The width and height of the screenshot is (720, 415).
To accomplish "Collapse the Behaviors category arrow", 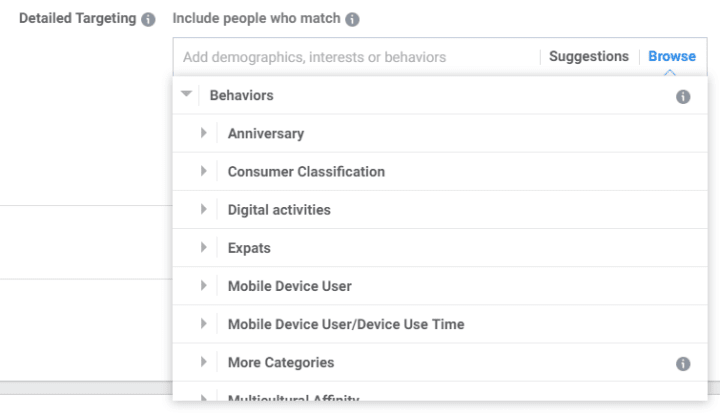I will tap(186, 94).
